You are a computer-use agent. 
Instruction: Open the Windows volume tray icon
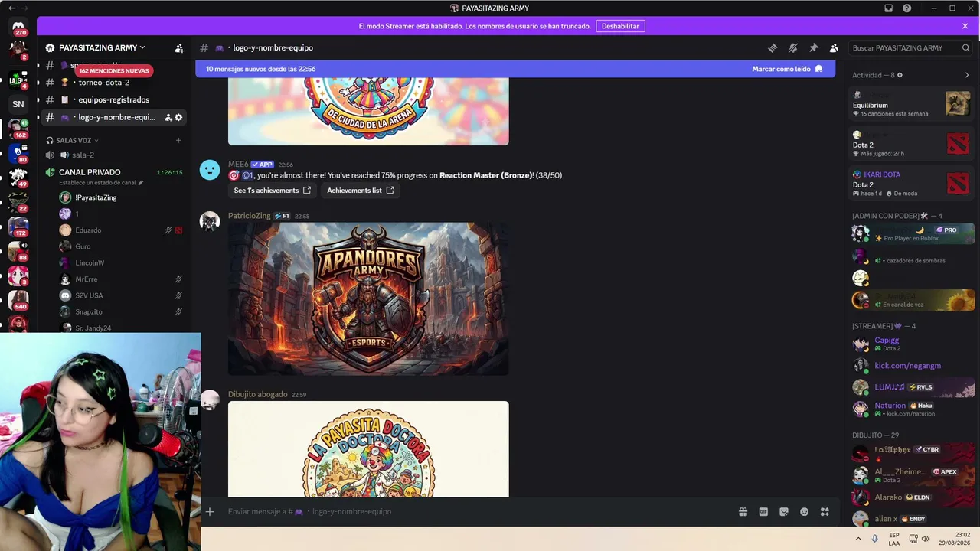[925, 539]
